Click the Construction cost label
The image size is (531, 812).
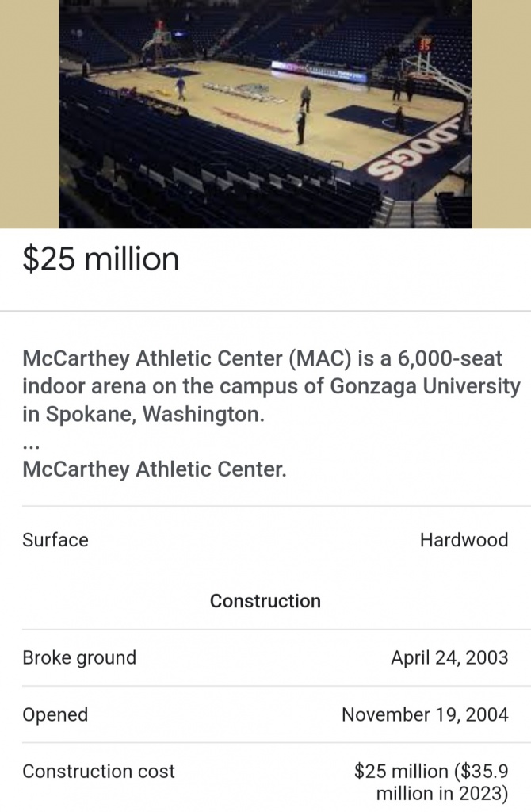click(98, 772)
